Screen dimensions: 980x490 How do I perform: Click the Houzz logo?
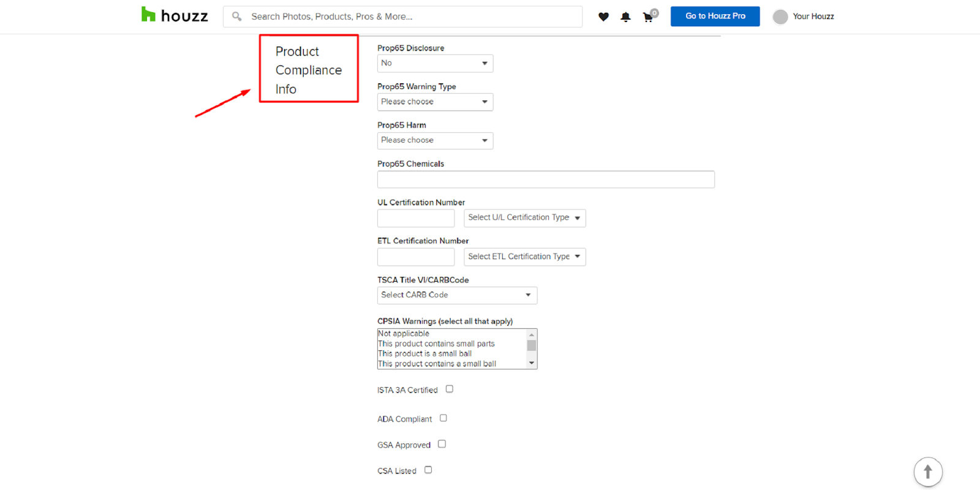point(175,15)
